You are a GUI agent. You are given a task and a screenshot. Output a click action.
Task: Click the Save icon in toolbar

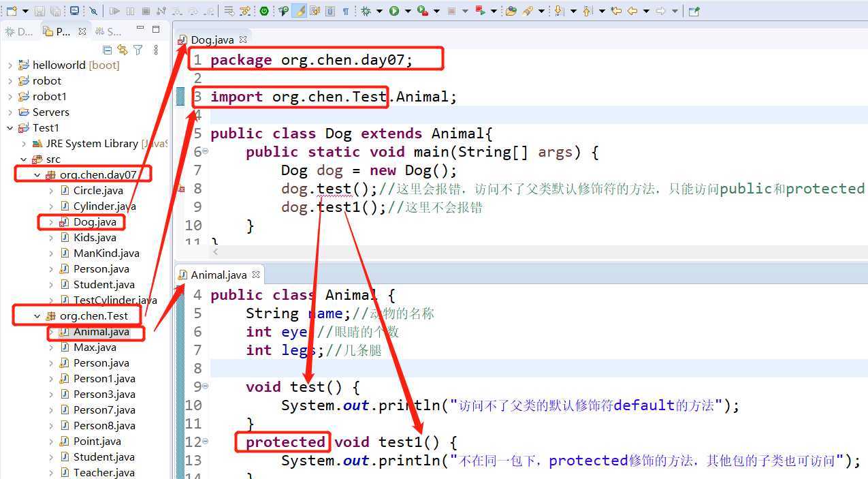[39, 11]
